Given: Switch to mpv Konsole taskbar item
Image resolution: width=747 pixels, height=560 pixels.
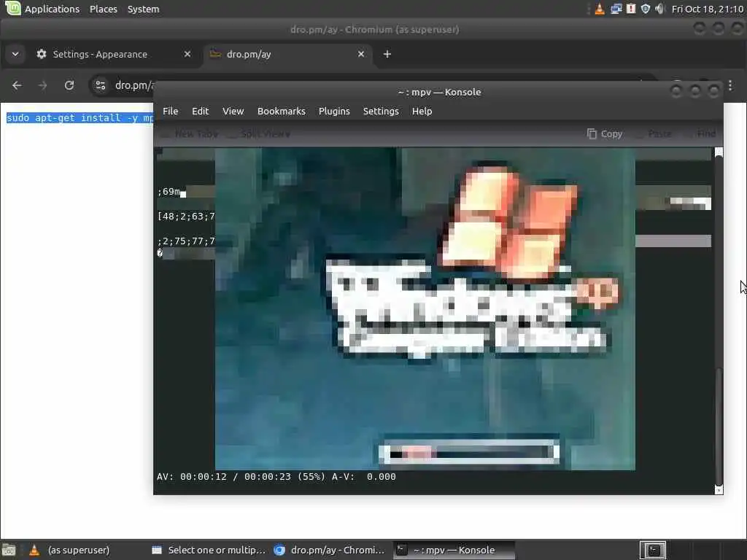Looking at the screenshot, I should [x=454, y=550].
